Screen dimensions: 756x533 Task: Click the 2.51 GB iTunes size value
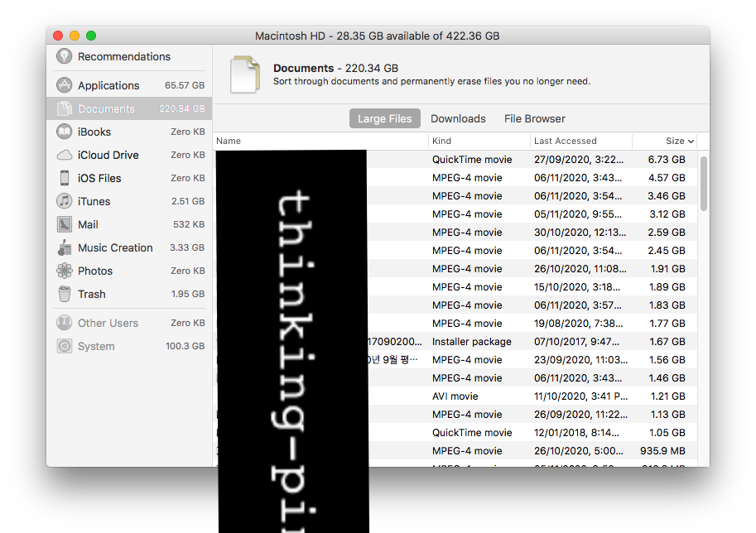point(188,201)
